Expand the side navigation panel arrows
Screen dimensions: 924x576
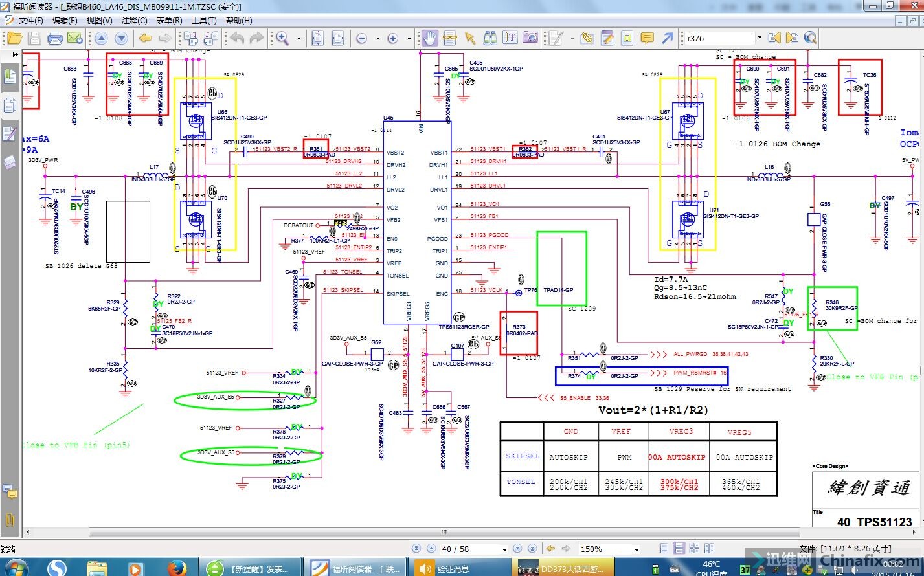14,56
